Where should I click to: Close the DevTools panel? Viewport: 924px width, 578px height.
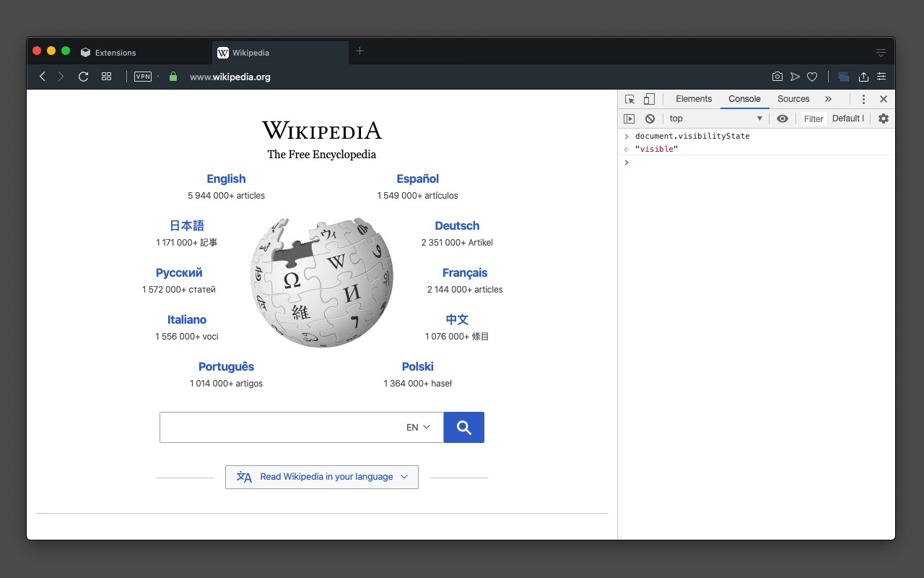pos(883,99)
